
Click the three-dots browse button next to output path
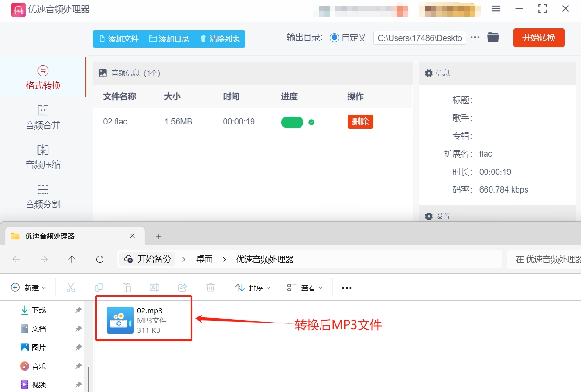[x=475, y=37]
